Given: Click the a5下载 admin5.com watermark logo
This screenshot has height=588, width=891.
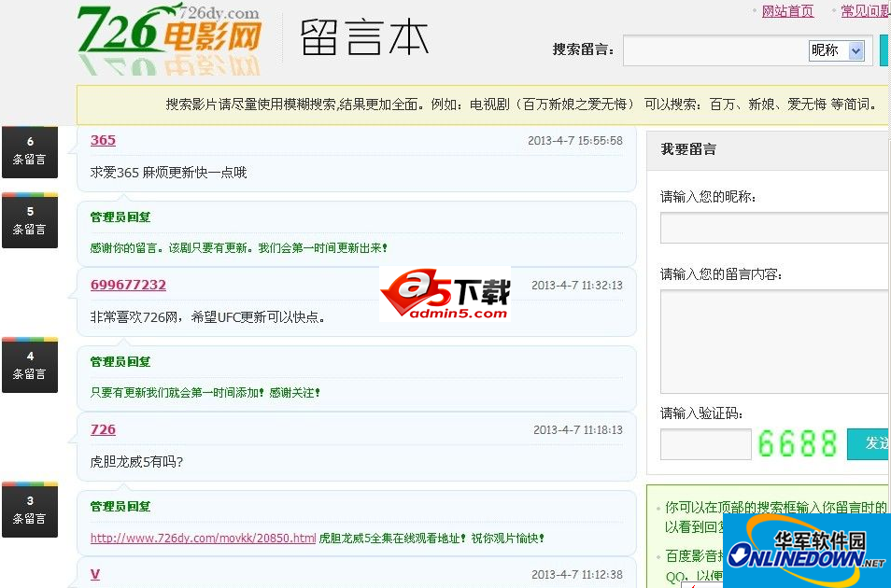Looking at the screenshot, I should click(445, 295).
